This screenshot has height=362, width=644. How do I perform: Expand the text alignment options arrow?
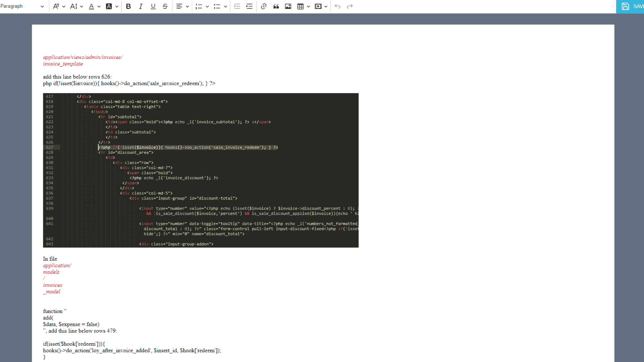click(x=187, y=6)
